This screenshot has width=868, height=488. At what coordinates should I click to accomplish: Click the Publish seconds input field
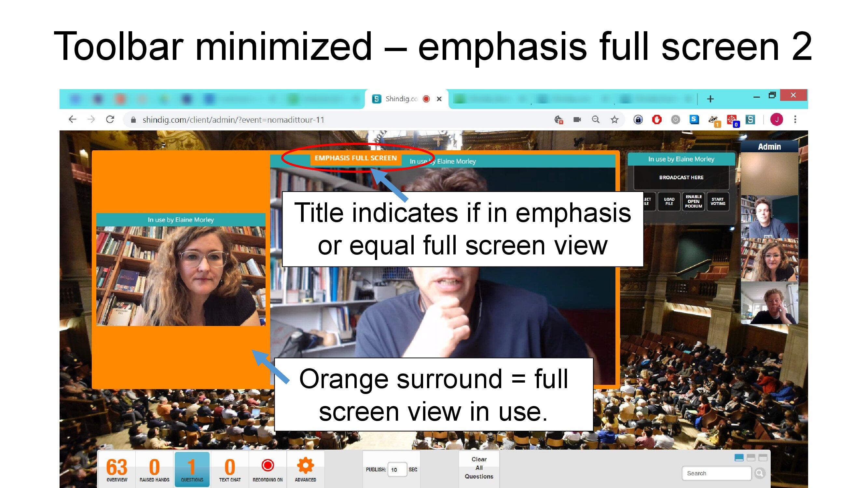pos(397,469)
